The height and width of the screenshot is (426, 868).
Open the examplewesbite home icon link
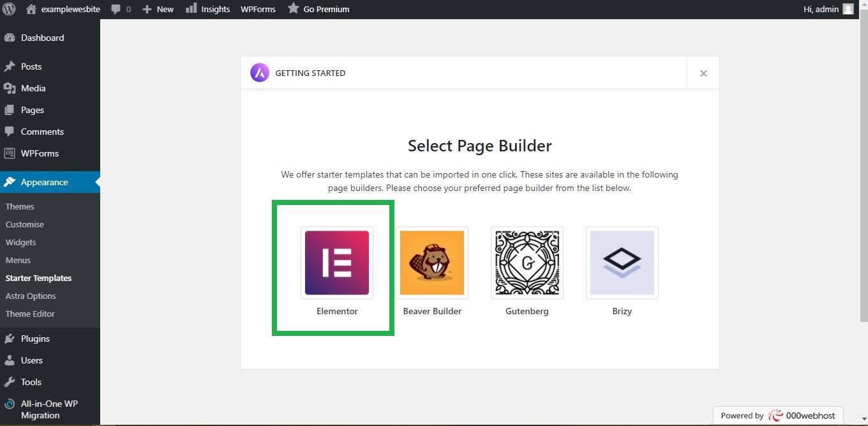click(x=31, y=9)
